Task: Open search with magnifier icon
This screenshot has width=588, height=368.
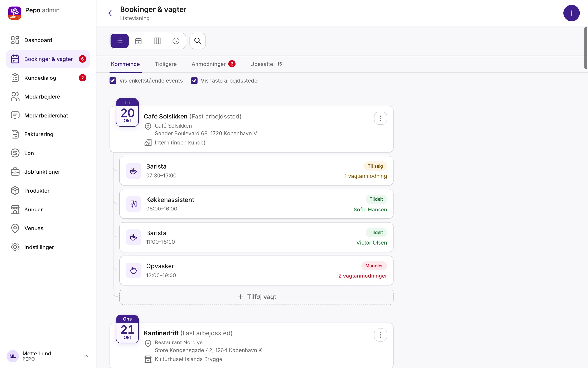Action: pos(197,41)
